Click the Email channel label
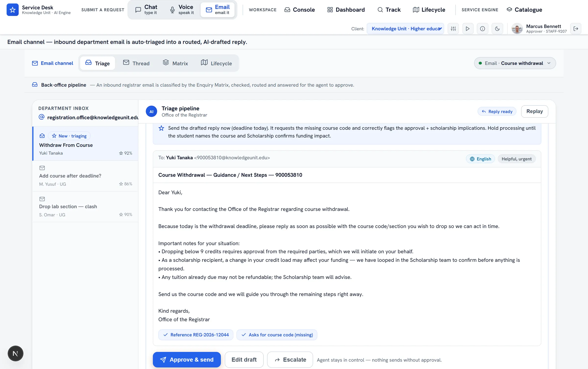Viewport: 588px width, 369px height. click(57, 63)
